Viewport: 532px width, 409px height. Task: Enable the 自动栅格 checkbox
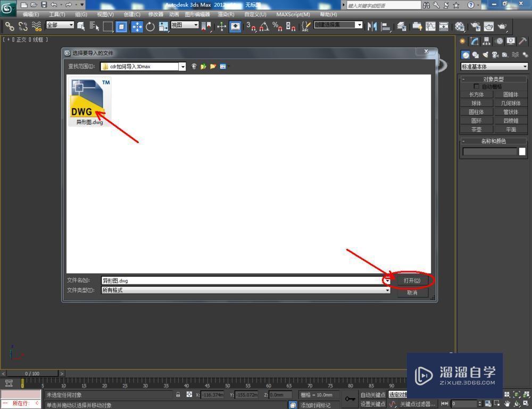477,86
